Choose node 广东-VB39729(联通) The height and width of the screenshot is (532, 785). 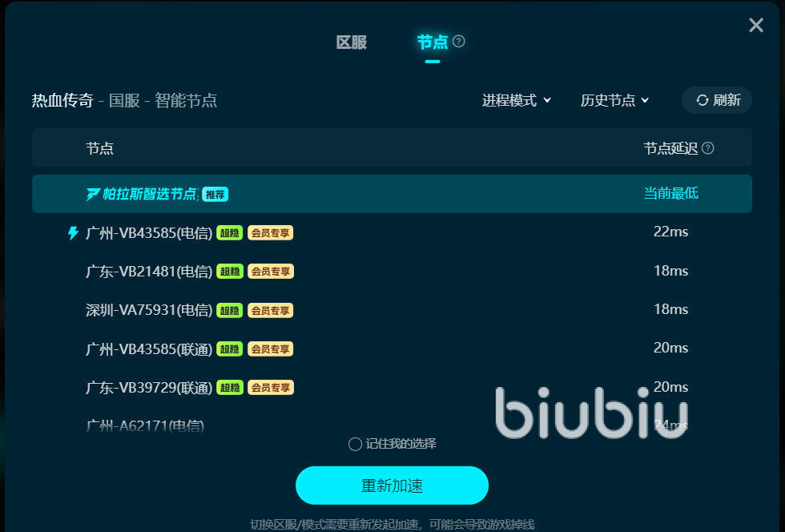[392, 388]
